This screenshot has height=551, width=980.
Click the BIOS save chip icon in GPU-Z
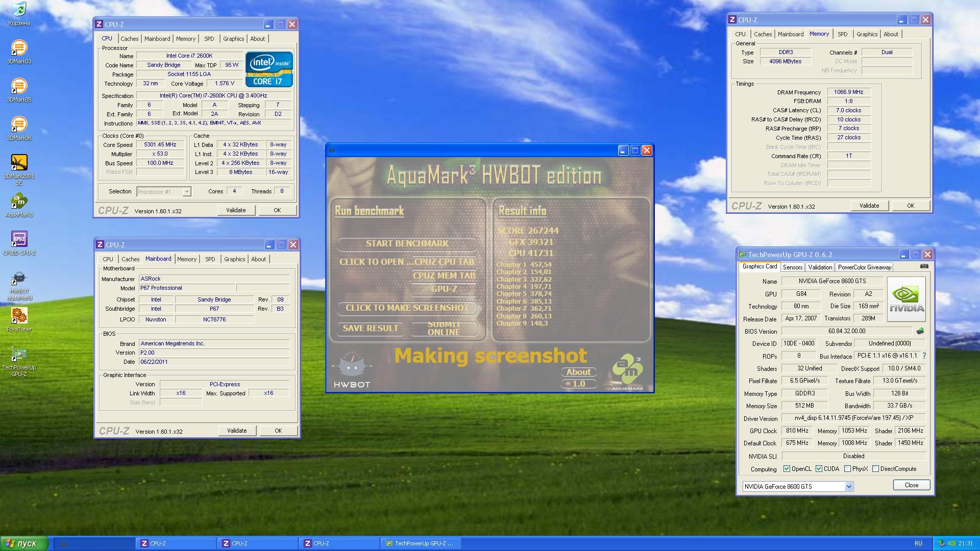point(920,331)
